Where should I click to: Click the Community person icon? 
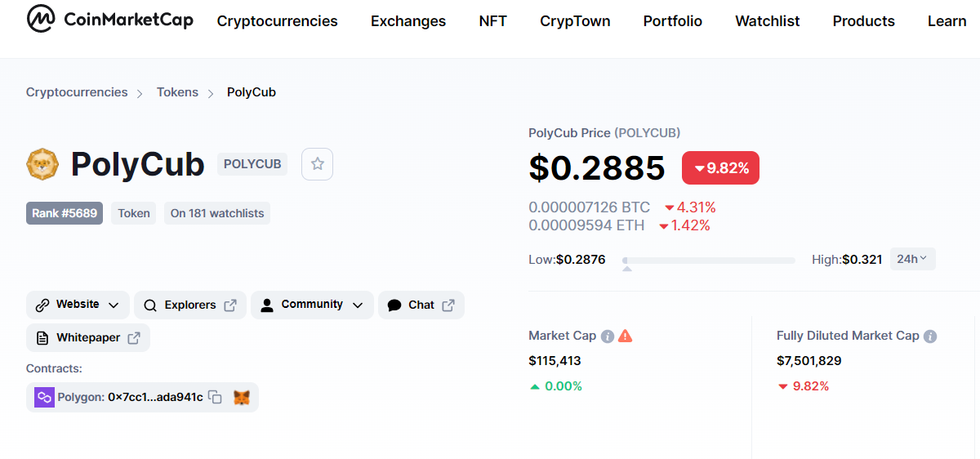click(x=267, y=305)
